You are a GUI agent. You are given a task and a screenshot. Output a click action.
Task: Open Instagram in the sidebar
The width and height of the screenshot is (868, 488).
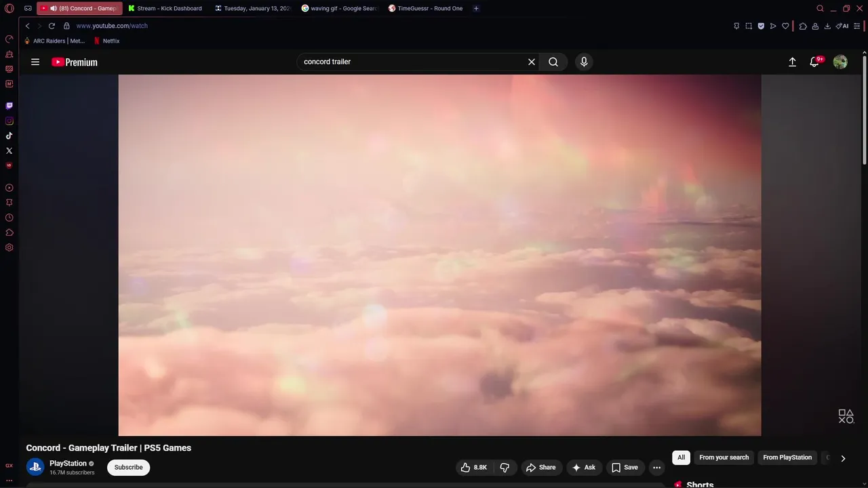pyautogui.click(x=9, y=121)
